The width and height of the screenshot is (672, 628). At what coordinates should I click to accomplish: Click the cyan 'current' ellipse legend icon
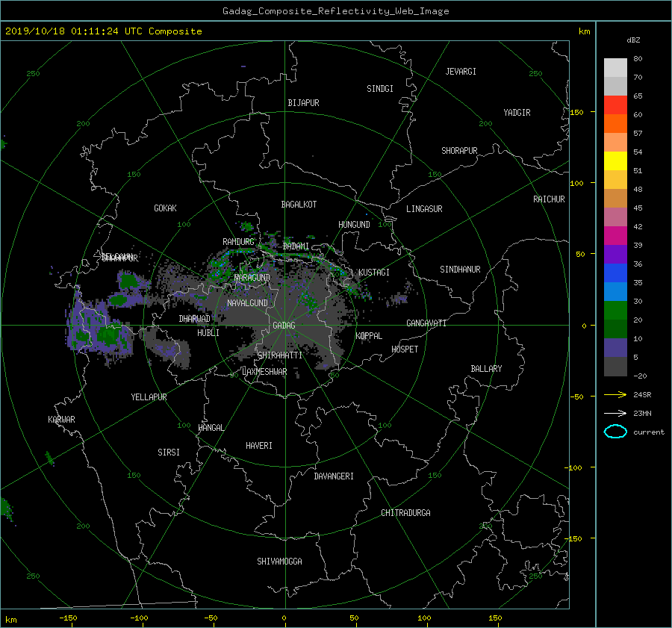pos(615,432)
